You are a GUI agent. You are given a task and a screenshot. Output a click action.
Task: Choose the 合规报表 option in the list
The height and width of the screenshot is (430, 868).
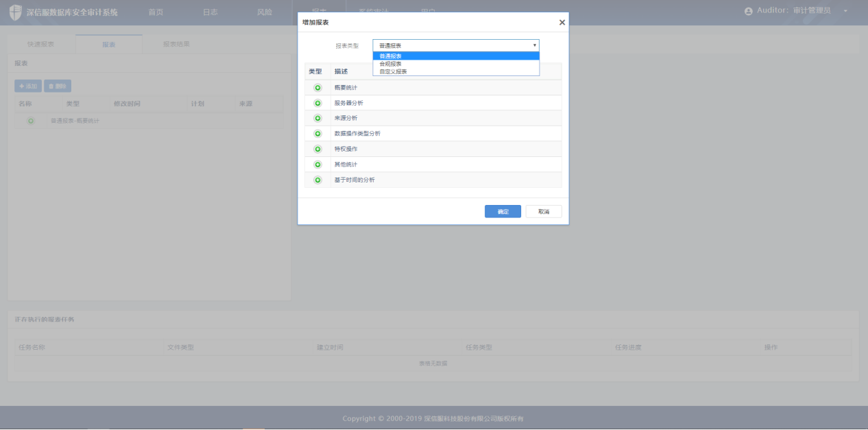pos(391,64)
